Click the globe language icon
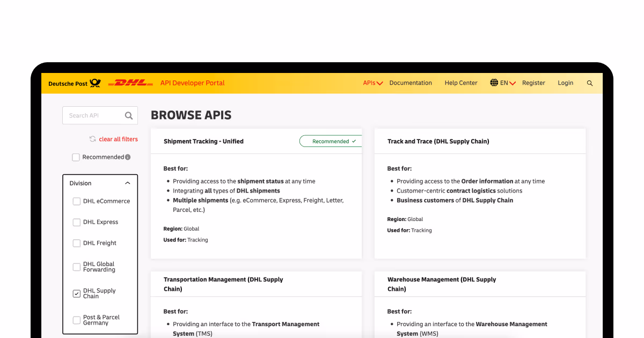The image size is (644, 338). pos(494,83)
